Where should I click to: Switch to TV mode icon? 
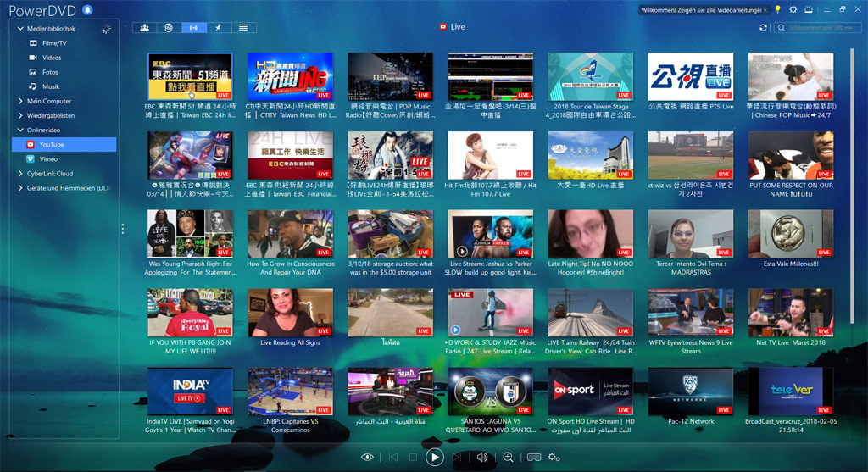pyautogui.click(x=809, y=9)
